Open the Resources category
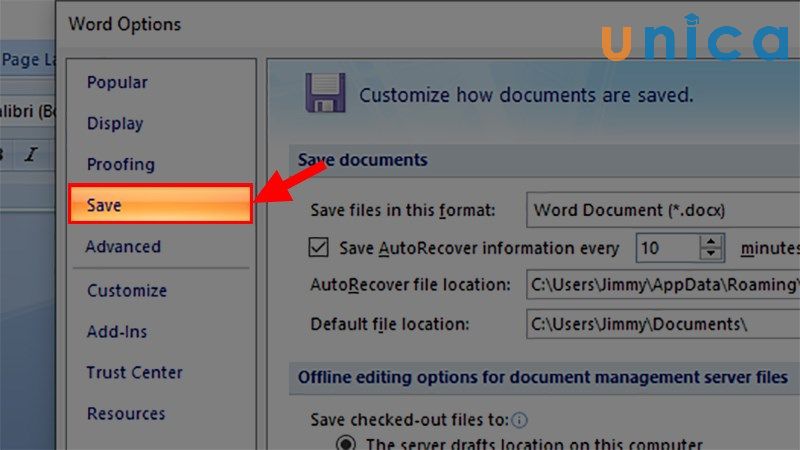Viewport: 800px width, 450px height. pyautogui.click(x=126, y=413)
